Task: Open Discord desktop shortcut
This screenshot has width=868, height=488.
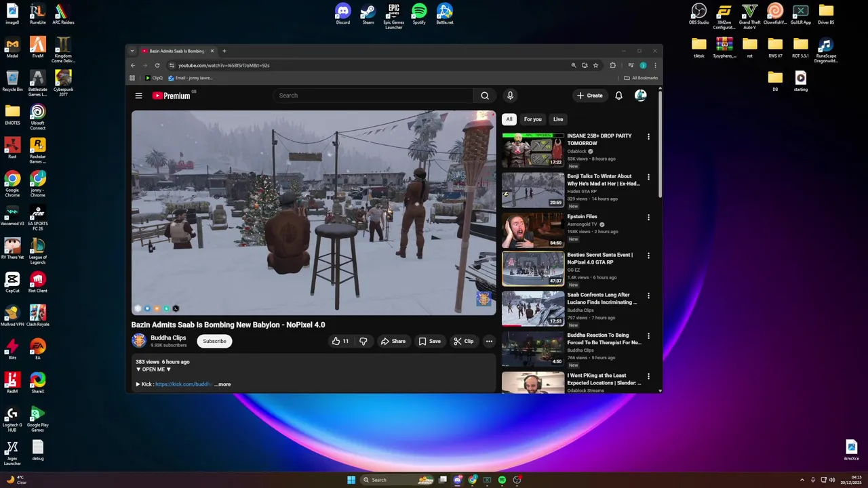Action: pyautogui.click(x=343, y=14)
